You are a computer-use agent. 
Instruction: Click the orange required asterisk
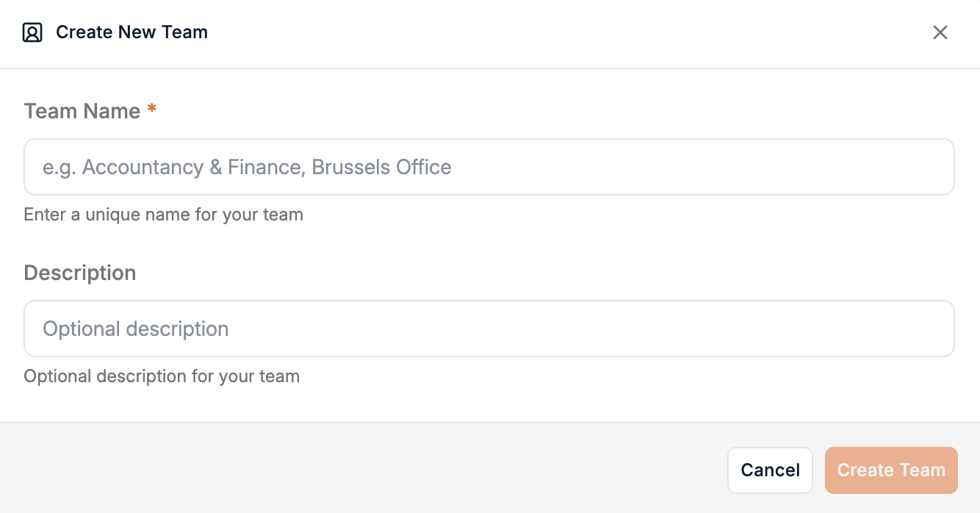coord(152,110)
